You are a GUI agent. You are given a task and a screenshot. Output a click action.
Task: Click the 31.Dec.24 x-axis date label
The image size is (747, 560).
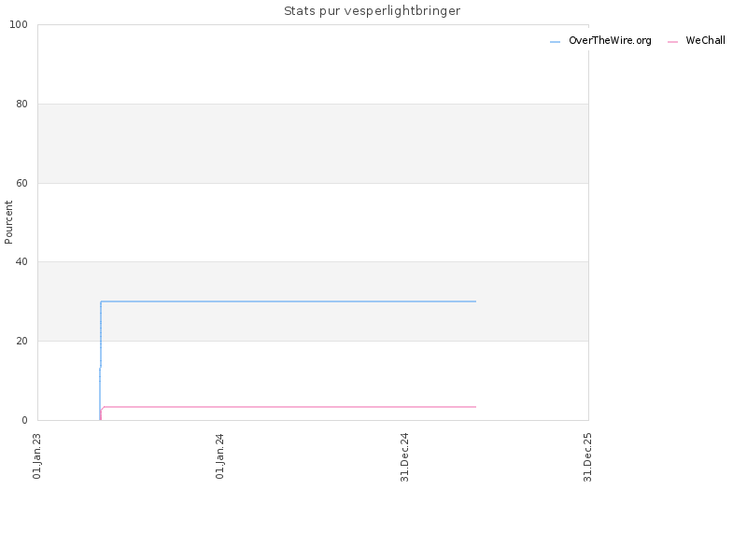(x=404, y=457)
